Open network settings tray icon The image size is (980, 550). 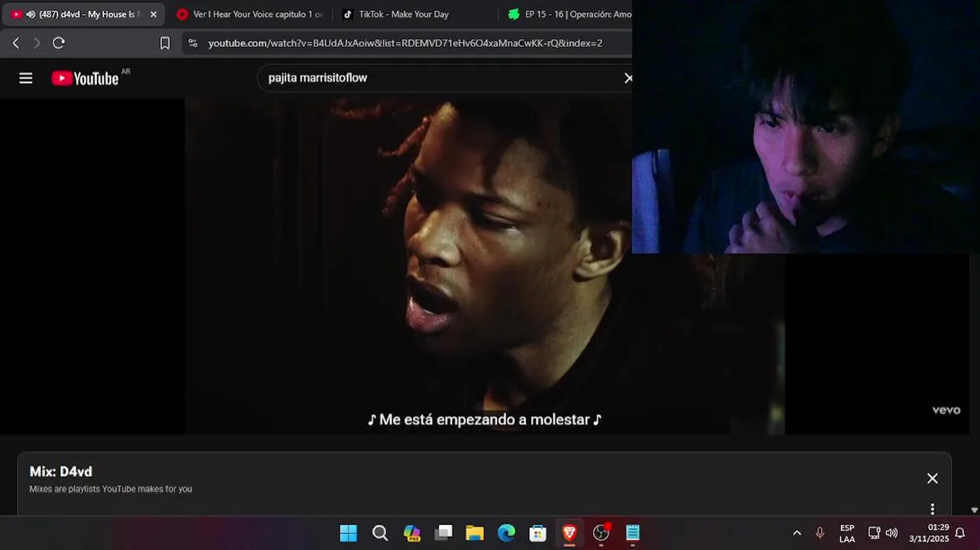click(874, 533)
